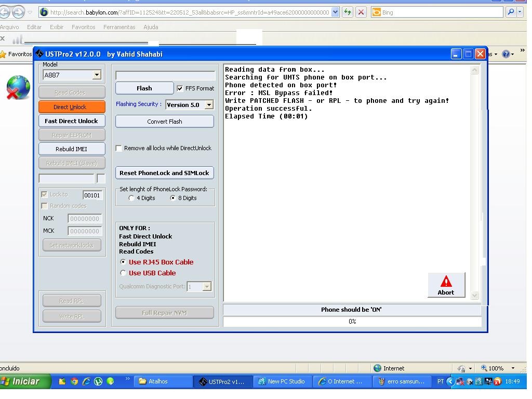Select Use USB Cable option
The height and width of the screenshot is (399, 532).
123,273
